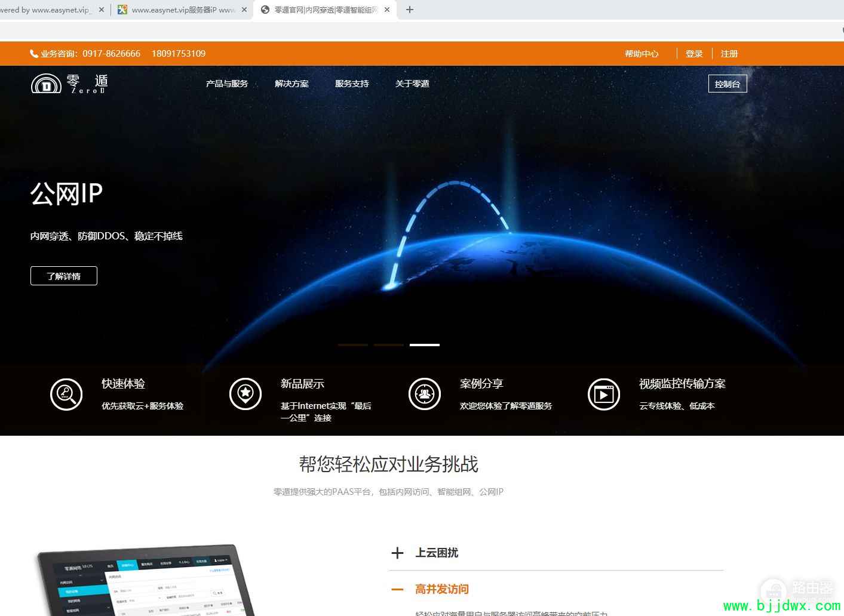
Task: Click the tablet dashboard thumbnail image
Action: pos(146,580)
